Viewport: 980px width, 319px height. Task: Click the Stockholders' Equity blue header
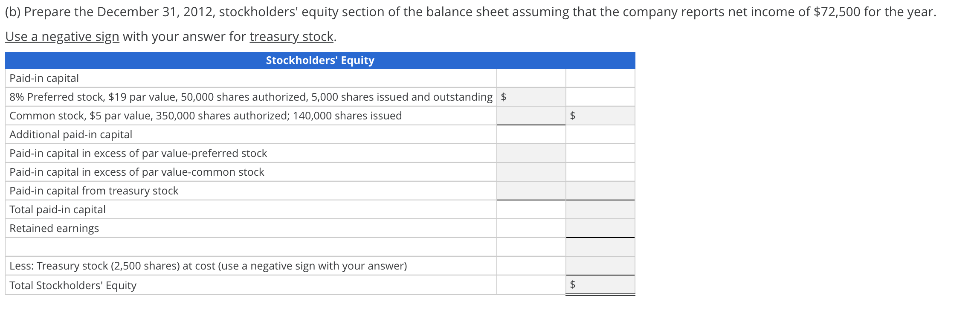pyautogui.click(x=319, y=60)
